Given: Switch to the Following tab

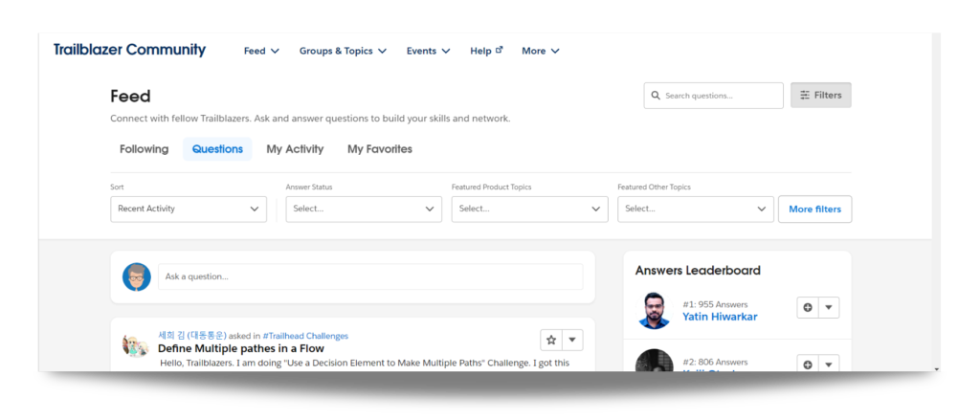Looking at the screenshot, I should tap(144, 149).
